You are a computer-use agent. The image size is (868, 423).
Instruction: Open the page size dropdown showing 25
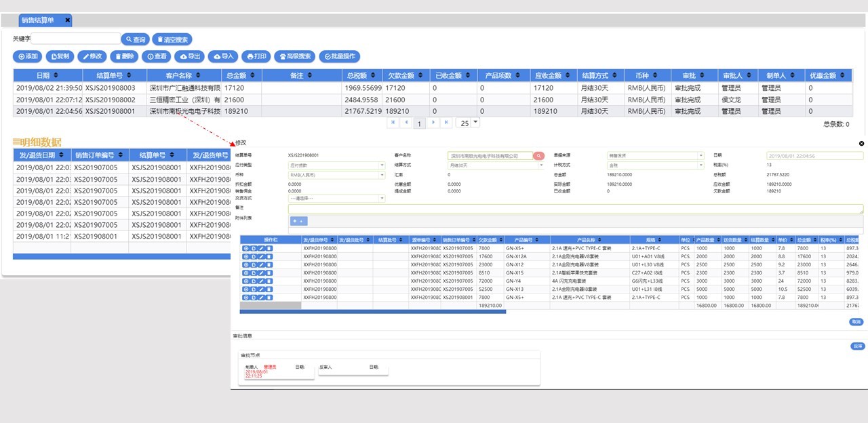click(x=475, y=122)
